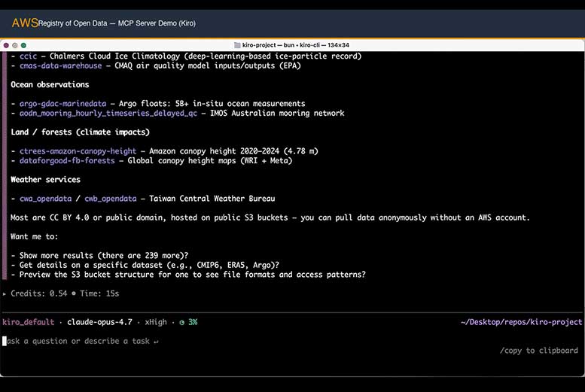Image resolution: width=585 pixels, height=392 pixels.
Task: Click 'Amazon canopy height 2020–2024 (4.78 m)' description
Action: (x=233, y=151)
